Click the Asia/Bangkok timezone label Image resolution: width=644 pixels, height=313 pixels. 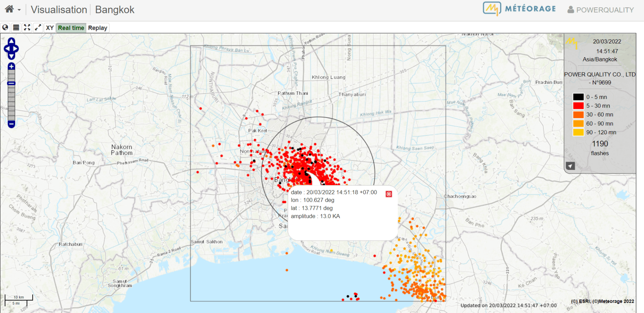point(600,60)
